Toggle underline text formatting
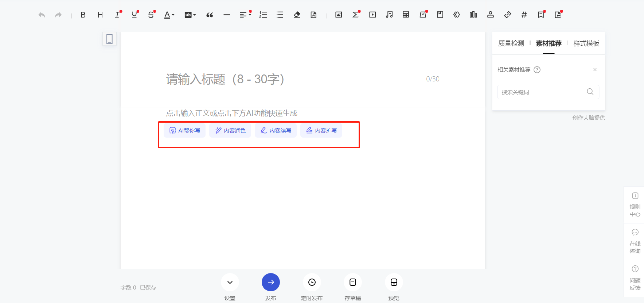644x303 pixels. [134, 15]
